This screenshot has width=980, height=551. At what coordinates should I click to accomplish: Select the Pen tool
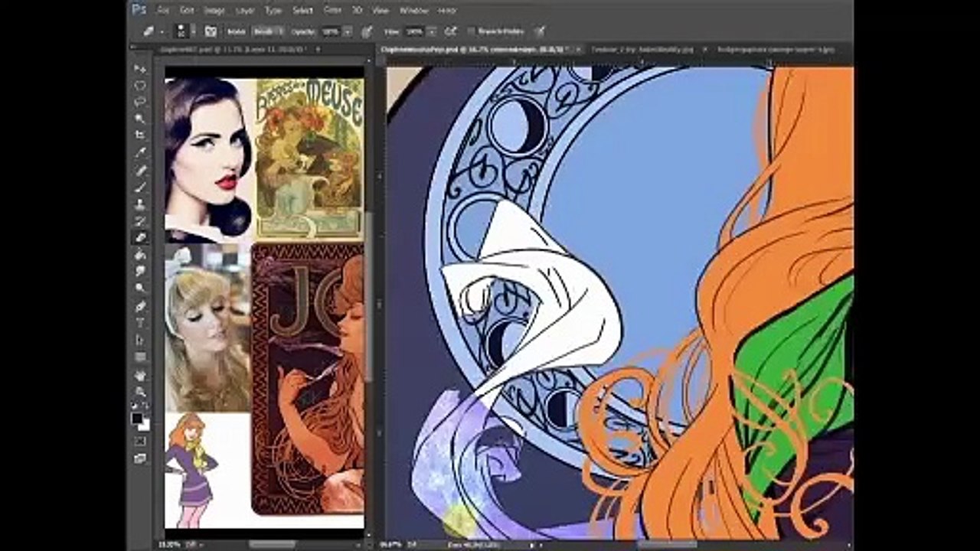[140, 306]
